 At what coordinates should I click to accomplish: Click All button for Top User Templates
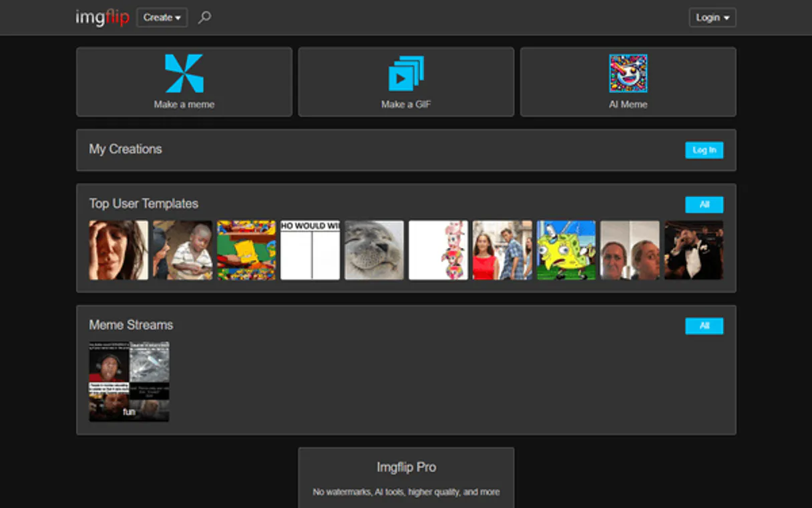pyautogui.click(x=704, y=205)
